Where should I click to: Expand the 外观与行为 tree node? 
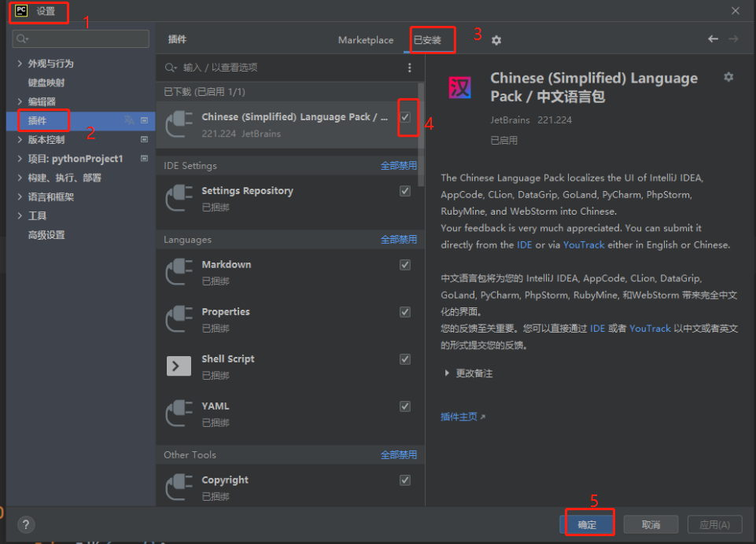point(20,63)
